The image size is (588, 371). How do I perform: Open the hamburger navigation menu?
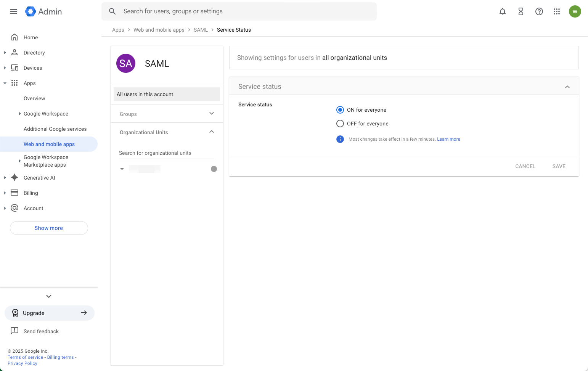point(14,11)
